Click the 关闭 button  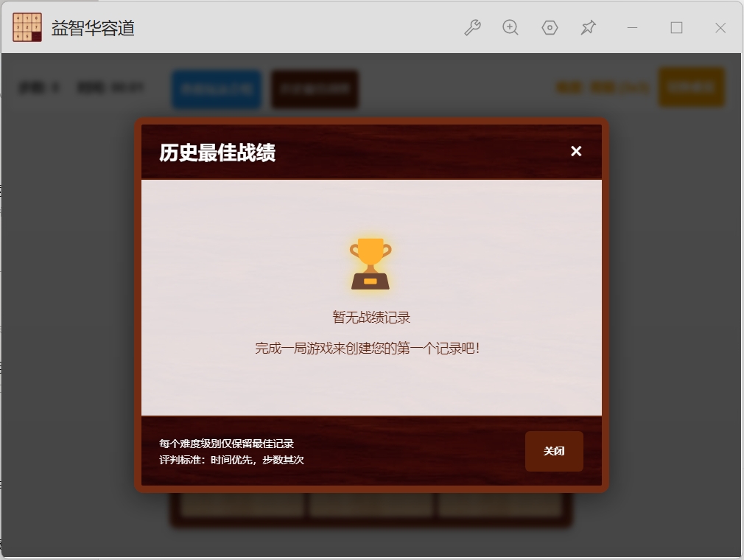pos(554,451)
